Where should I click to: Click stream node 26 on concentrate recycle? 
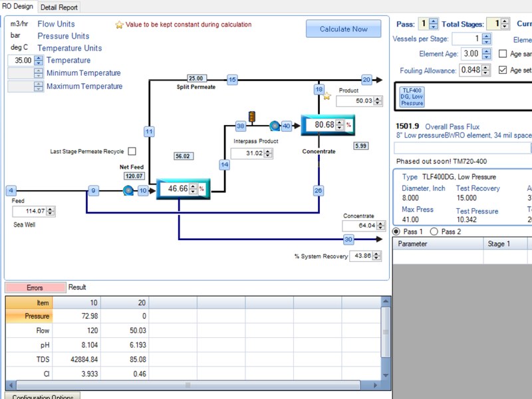tap(319, 191)
